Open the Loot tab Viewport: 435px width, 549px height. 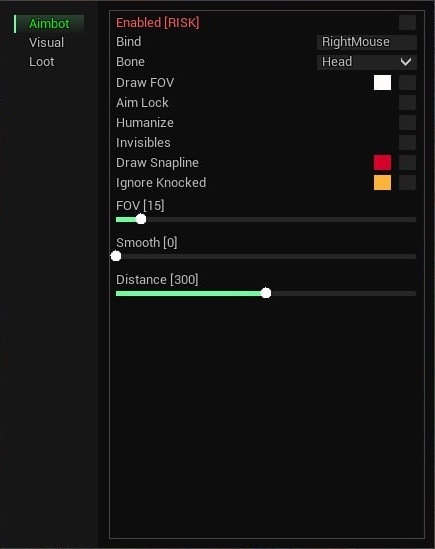click(41, 62)
